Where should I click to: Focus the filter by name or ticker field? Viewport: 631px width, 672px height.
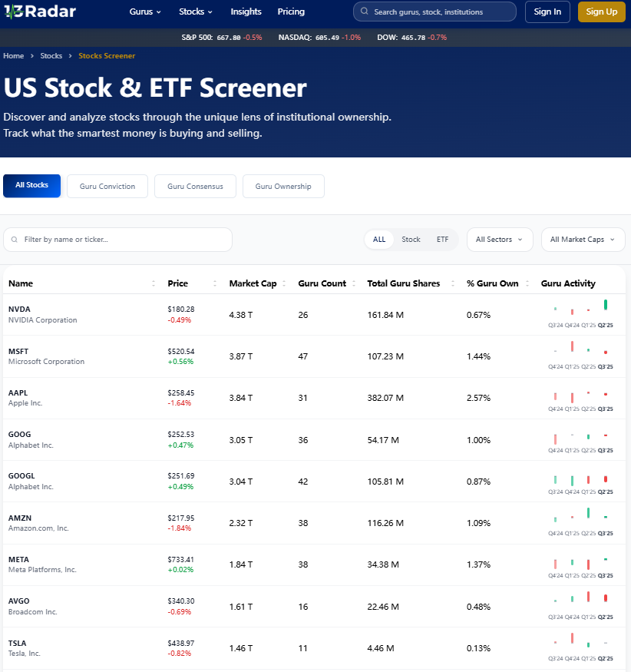pyautogui.click(x=117, y=240)
